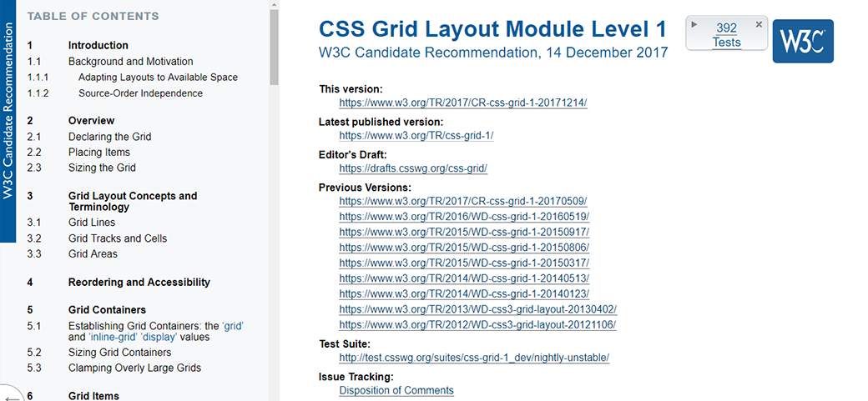This screenshot has height=401, width=868.
Task: Open the Test Suite nightly-unstable link
Action: pos(473,358)
